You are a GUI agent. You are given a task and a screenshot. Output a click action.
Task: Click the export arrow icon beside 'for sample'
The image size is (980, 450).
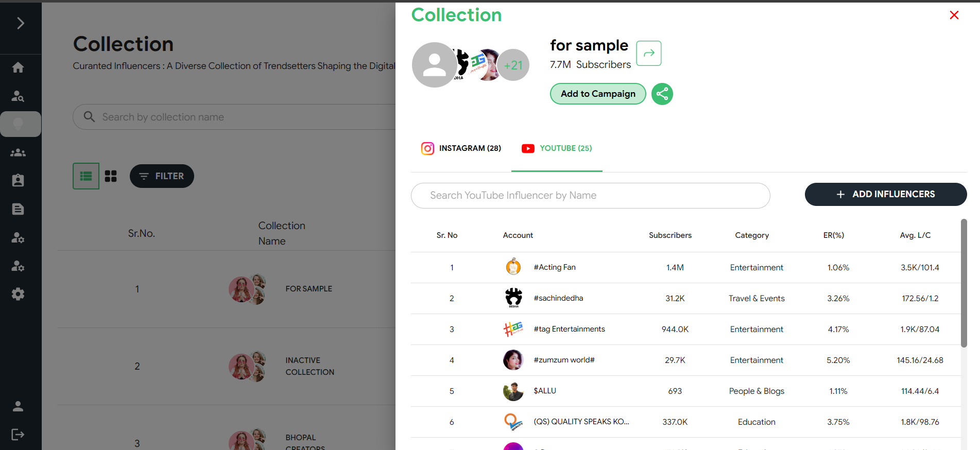pyautogui.click(x=648, y=53)
